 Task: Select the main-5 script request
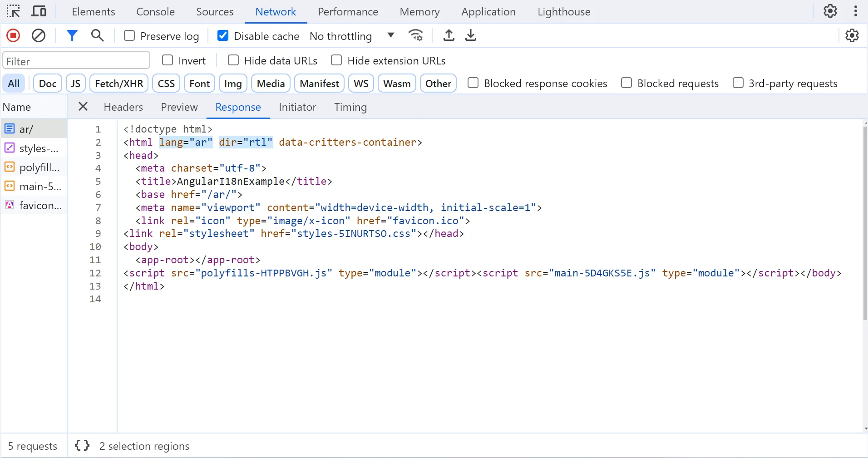(34, 186)
